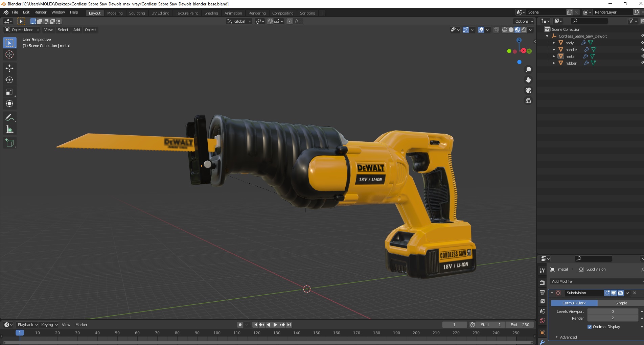Open the Render menu
The width and height of the screenshot is (644, 345).
point(40,12)
